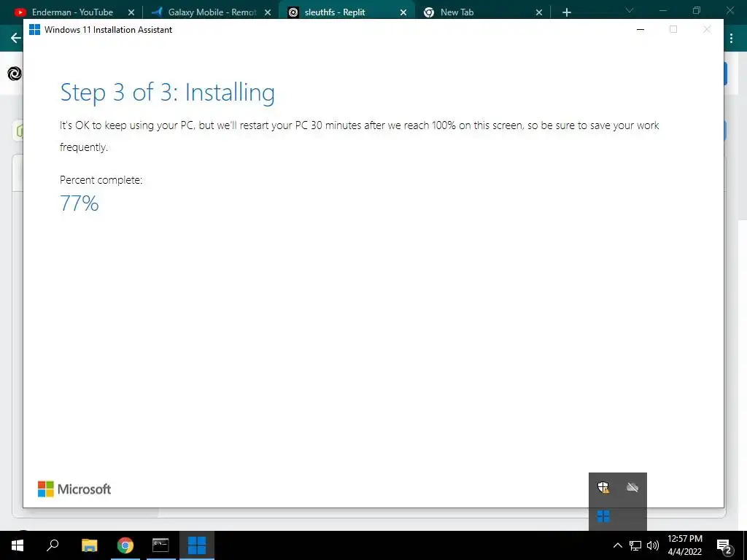Image resolution: width=747 pixels, height=560 pixels.
Task: Close the Enderman - YouTube tab
Action: (x=131, y=12)
